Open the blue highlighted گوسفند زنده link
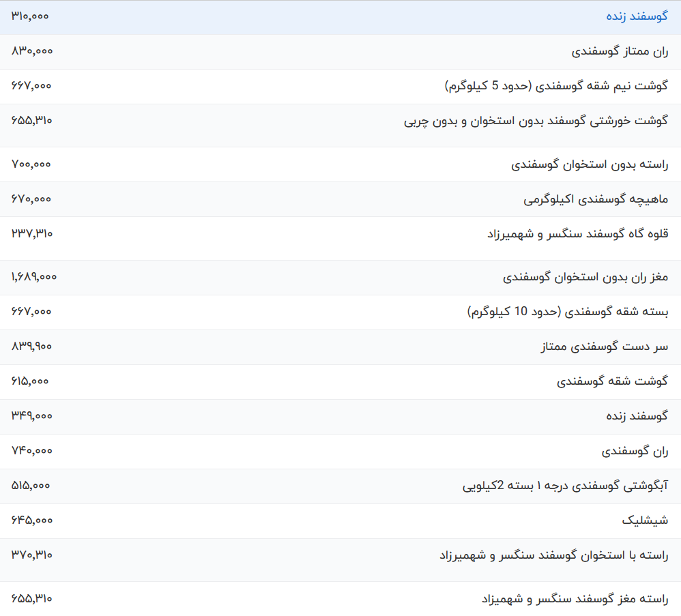681x616 pixels. [637, 16]
